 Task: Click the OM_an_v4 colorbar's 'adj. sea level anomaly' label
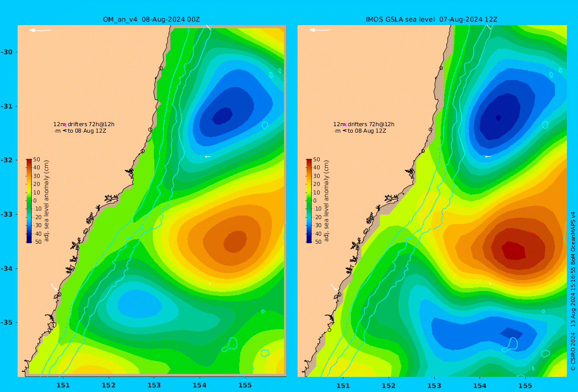coord(46,201)
